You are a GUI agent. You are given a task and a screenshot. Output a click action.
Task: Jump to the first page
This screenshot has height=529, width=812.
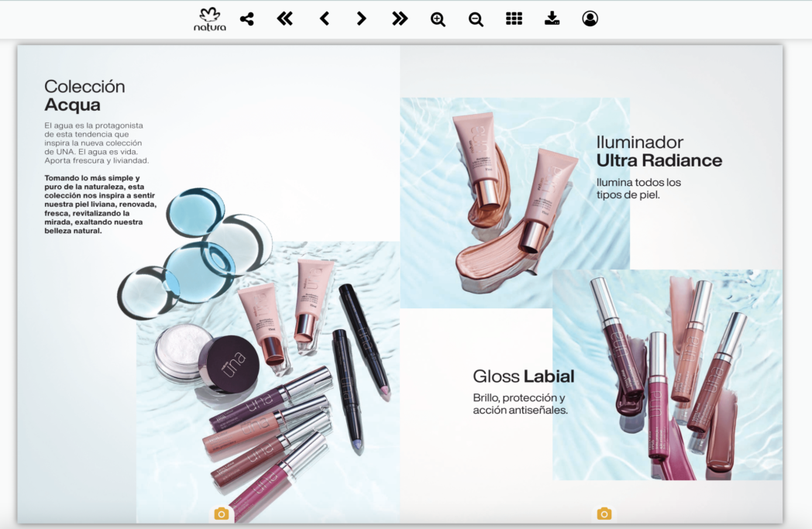(285, 19)
